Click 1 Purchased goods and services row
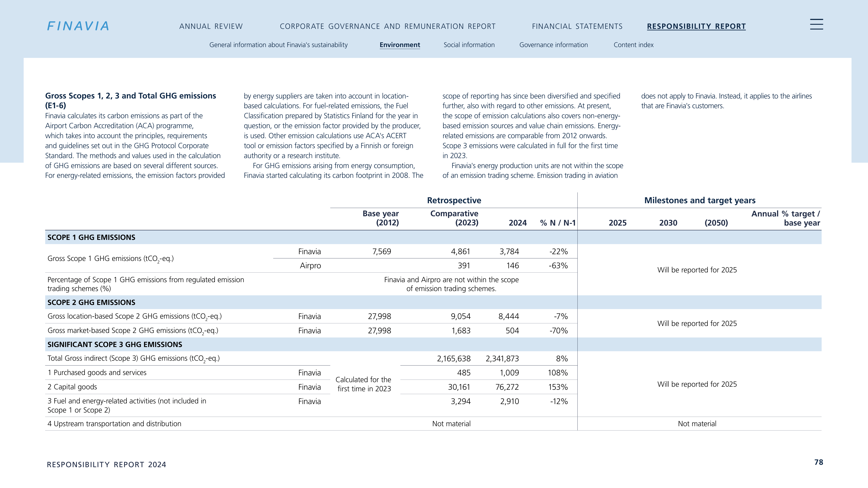 tap(97, 372)
